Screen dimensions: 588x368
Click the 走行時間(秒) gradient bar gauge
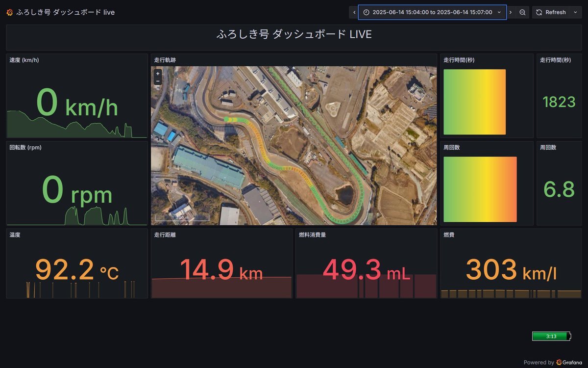[474, 102]
